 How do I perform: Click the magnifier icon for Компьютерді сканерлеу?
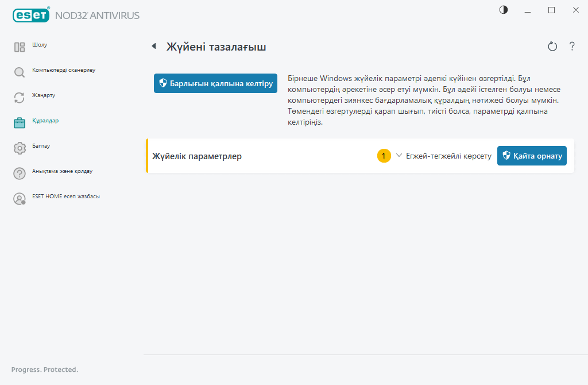20,72
